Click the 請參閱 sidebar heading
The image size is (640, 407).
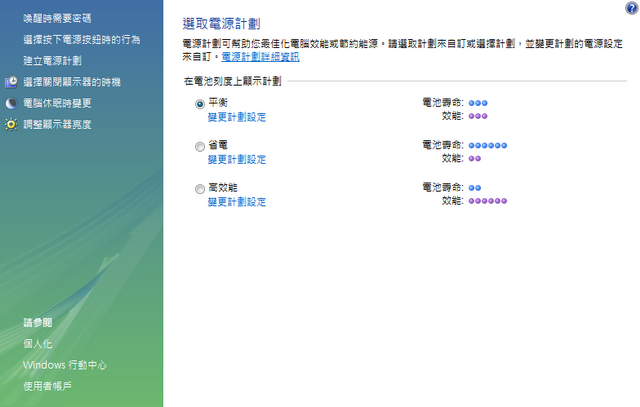[x=38, y=322]
